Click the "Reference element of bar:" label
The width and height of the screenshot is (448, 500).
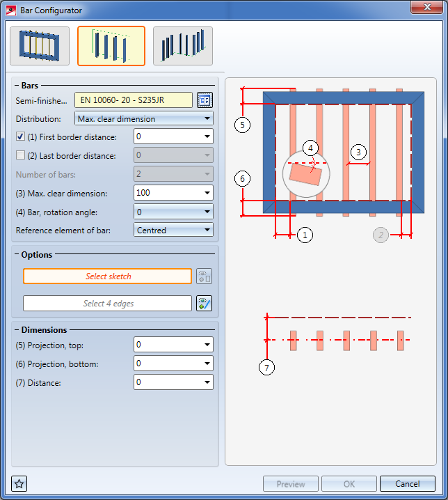point(63,231)
